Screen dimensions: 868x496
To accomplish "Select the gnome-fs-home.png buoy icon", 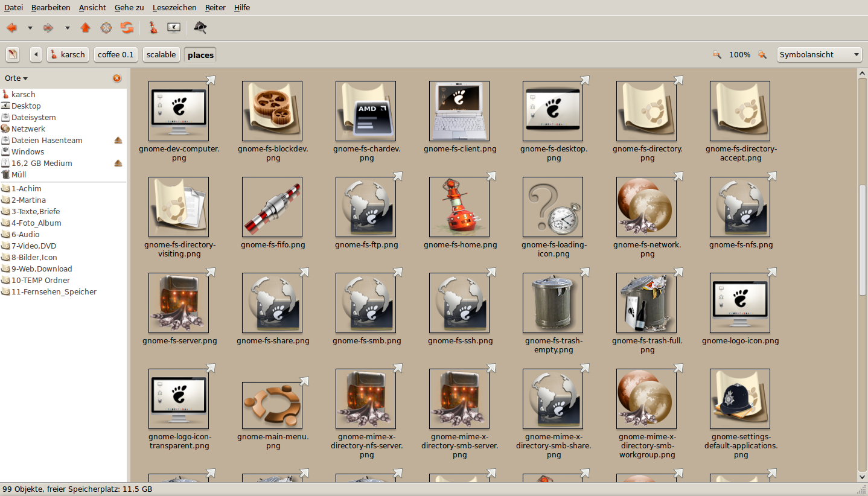I will point(459,207).
